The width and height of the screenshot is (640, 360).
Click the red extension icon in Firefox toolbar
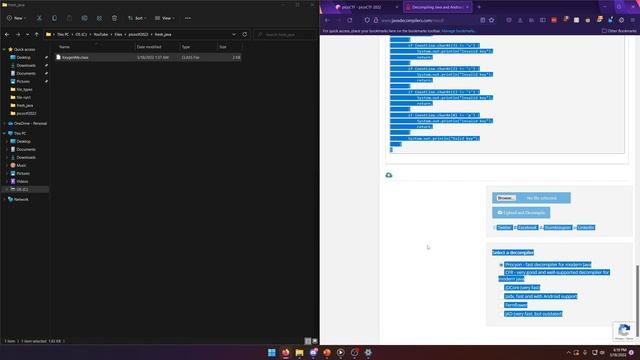point(554,20)
